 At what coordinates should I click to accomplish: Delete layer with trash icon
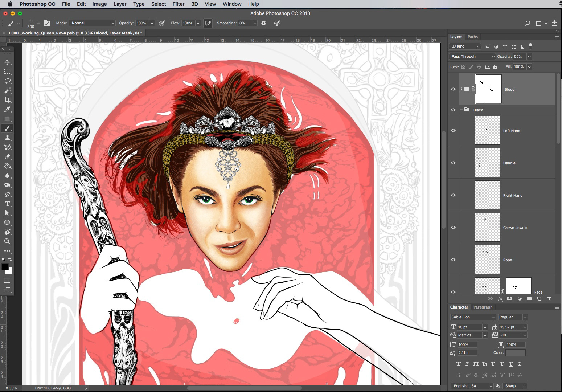(x=549, y=298)
